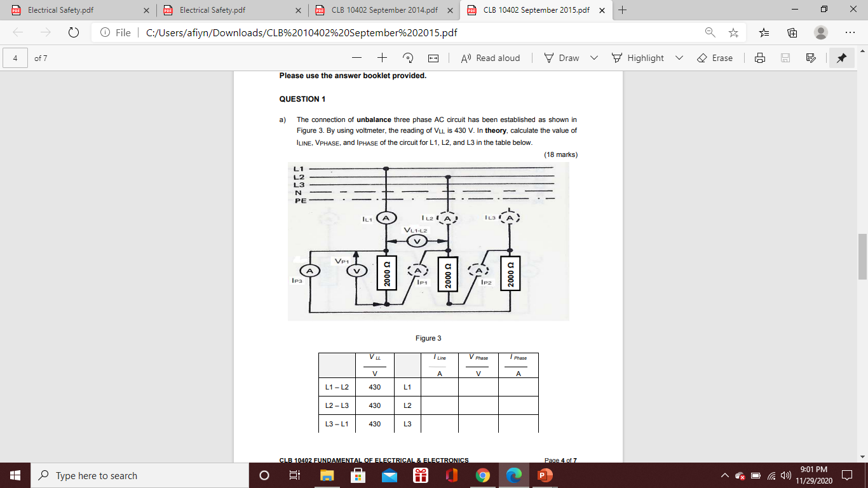This screenshot has width=868, height=488.
Task: Save the PDF file
Action: pos(785,58)
